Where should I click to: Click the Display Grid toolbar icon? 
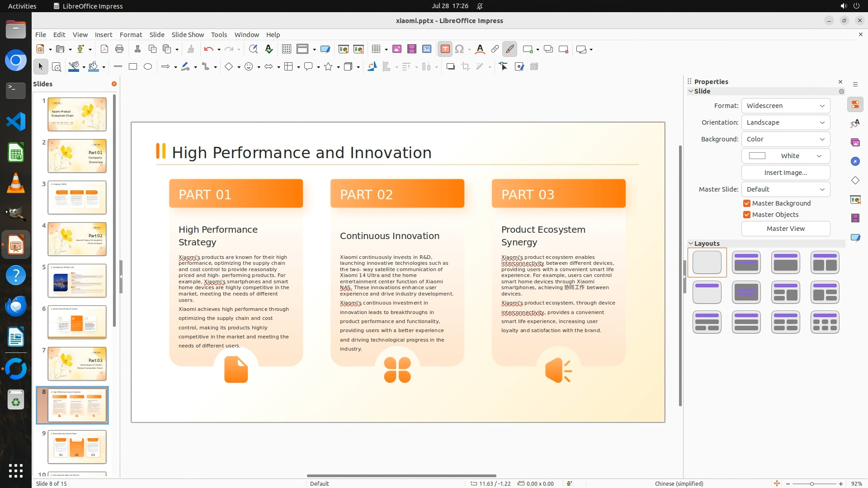pyautogui.click(x=286, y=49)
